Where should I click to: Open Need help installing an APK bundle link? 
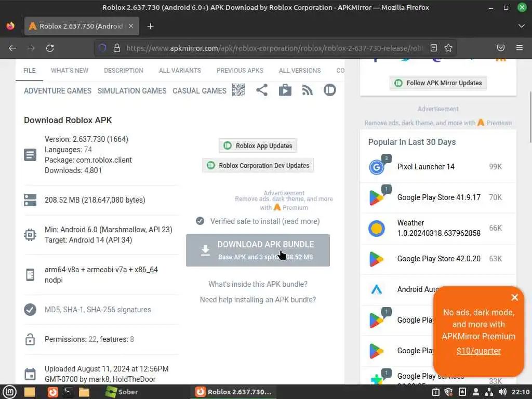pos(258,300)
